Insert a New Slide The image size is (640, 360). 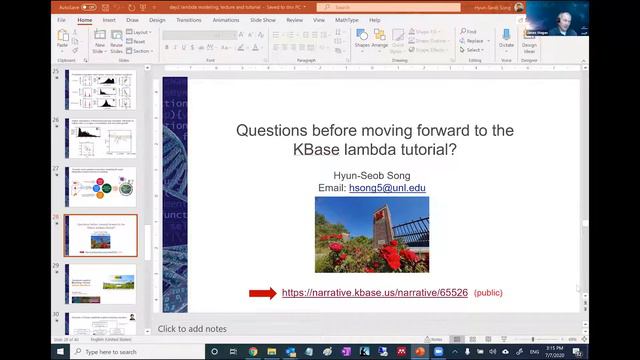(x=100, y=41)
